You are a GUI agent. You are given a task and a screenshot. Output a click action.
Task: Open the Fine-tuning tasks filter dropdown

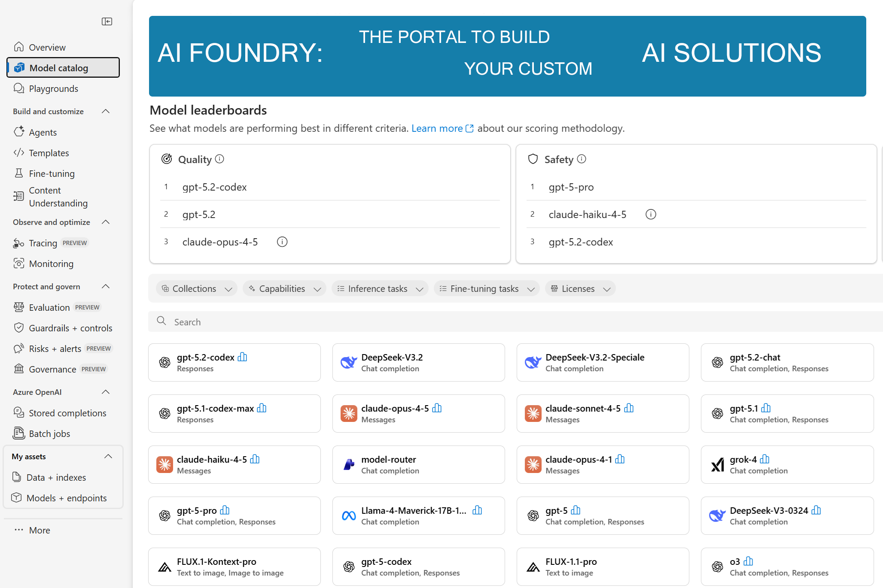click(487, 289)
